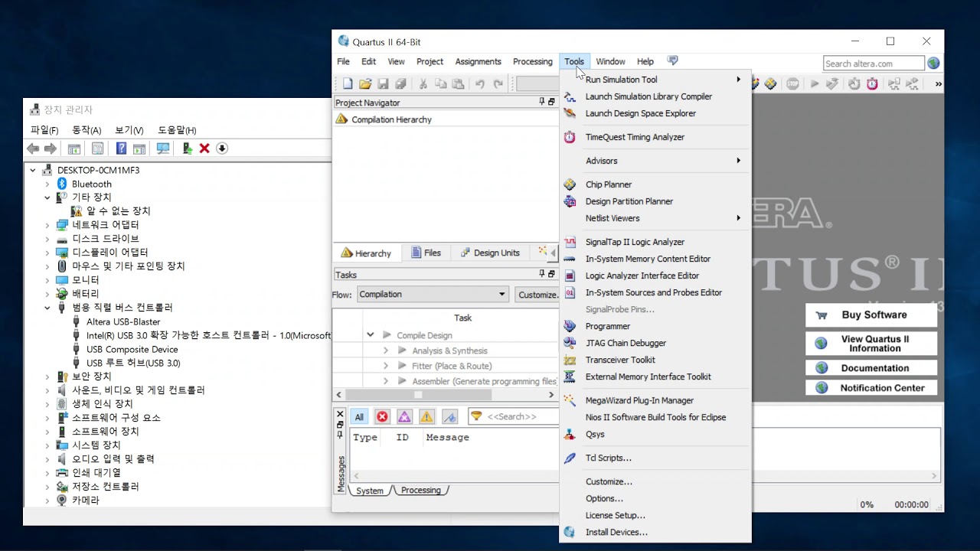Open the feedback speech-bubble icon beside Help
Image resolution: width=980 pixels, height=551 pixels.
tap(672, 60)
